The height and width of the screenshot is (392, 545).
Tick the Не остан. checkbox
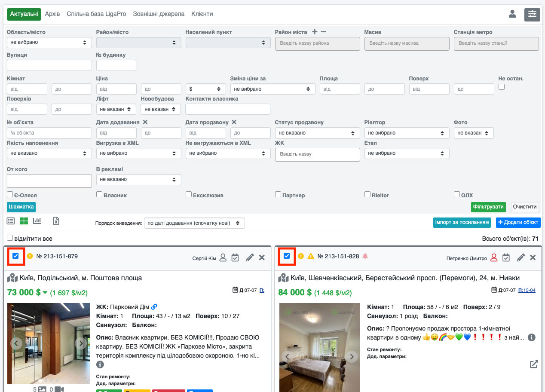tap(501, 87)
